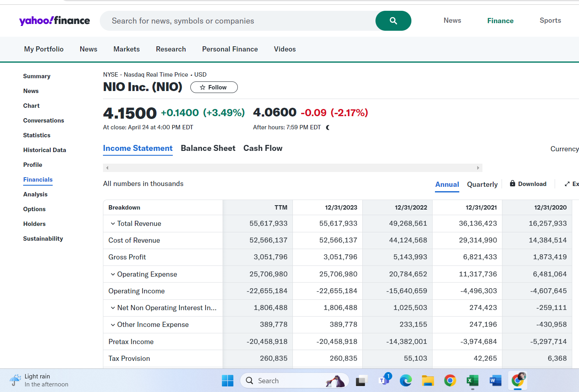The width and height of the screenshot is (579, 392).
Task: Open the Financials sidebar link
Action: 38,180
